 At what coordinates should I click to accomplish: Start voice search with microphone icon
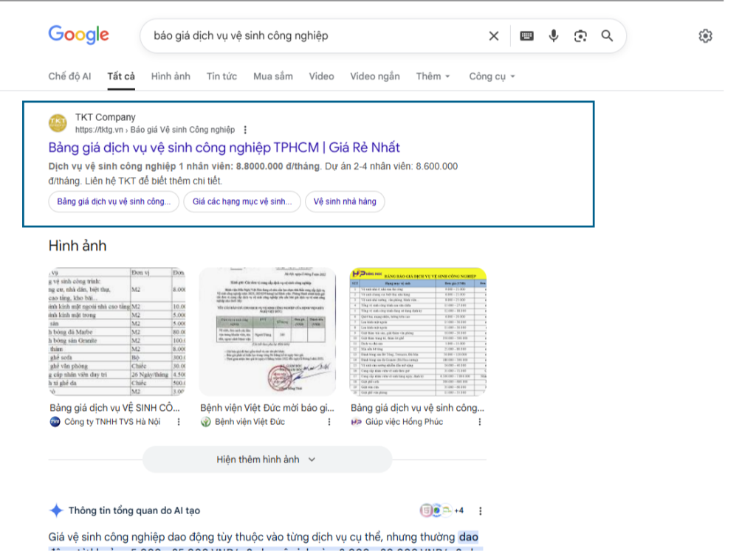click(x=554, y=36)
